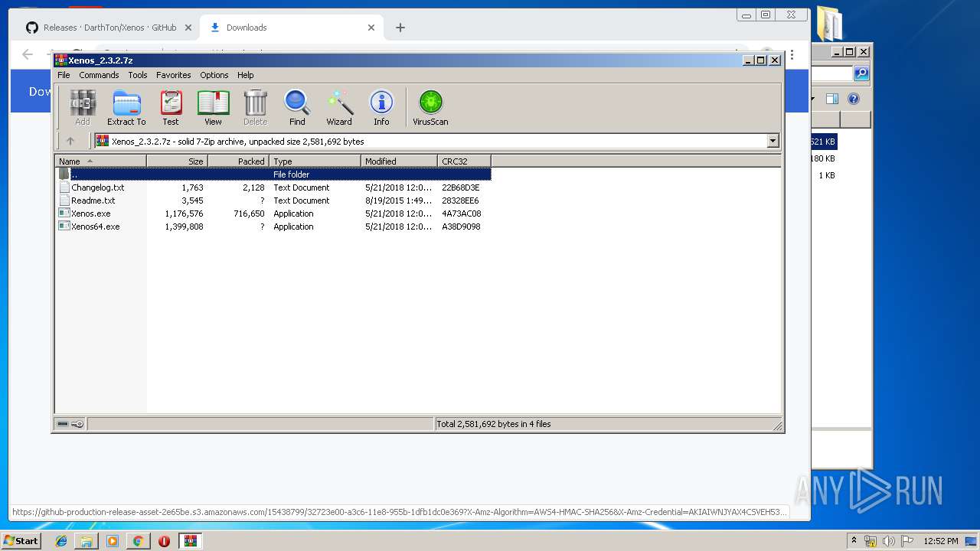Select the parent folder '..' row
The height and width of the screenshot is (551, 980).
[x=274, y=174]
